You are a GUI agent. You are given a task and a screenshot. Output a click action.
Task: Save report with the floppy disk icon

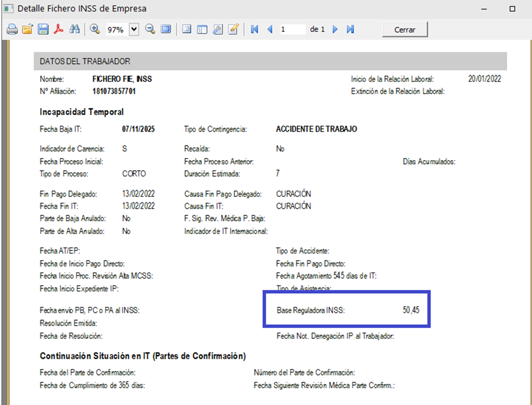coord(43,29)
